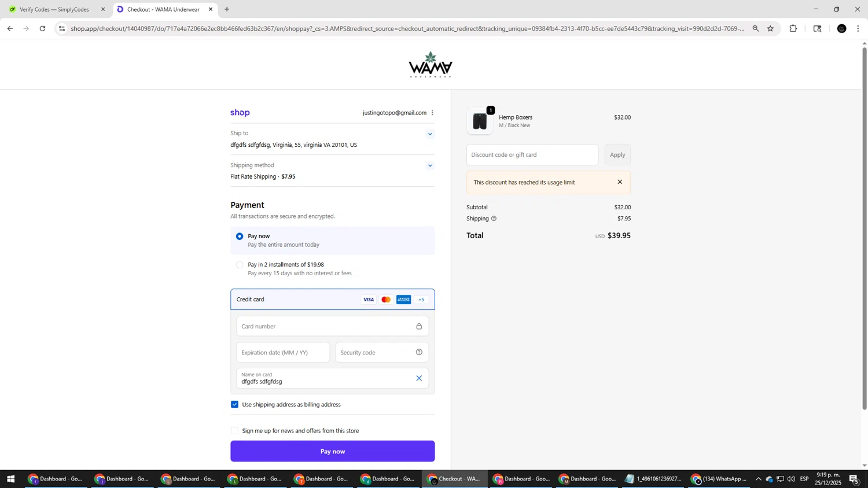Focus the Card number field

pyautogui.click(x=333, y=326)
